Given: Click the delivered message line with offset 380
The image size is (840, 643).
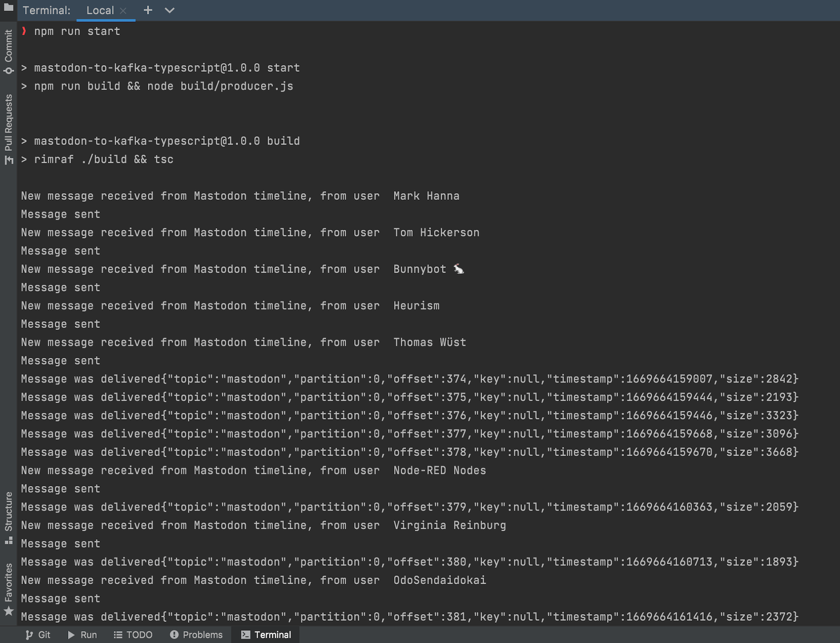Looking at the screenshot, I should 410,562.
